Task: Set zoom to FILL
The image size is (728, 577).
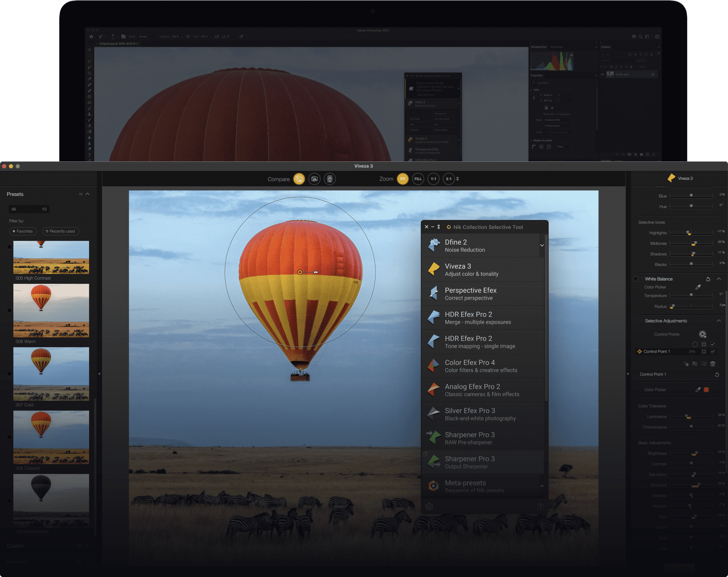Action: [x=418, y=179]
